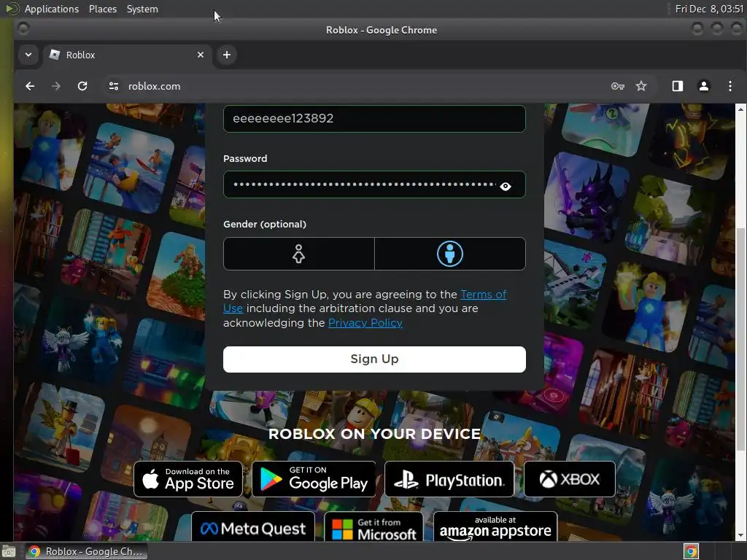Open the System menu
This screenshot has width=747, height=560.
(142, 9)
